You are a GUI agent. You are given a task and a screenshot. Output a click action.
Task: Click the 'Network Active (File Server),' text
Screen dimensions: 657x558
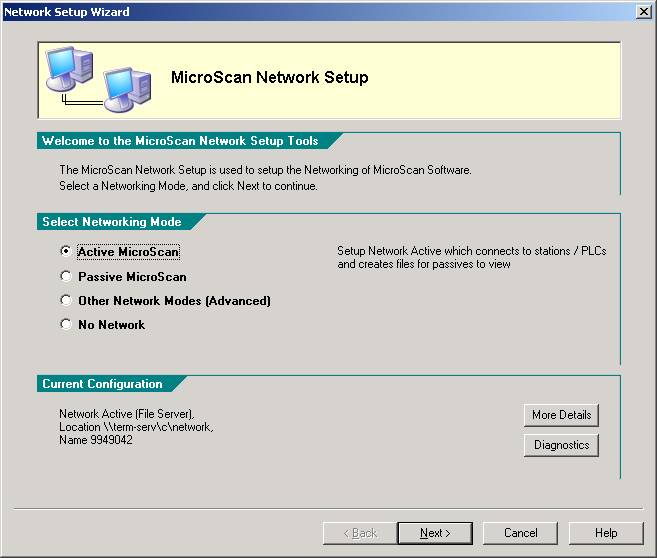click(127, 414)
